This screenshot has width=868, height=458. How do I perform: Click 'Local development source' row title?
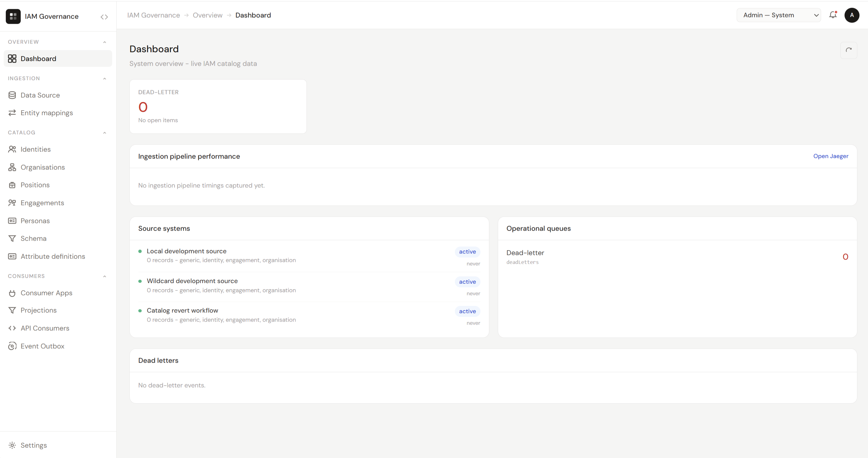(x=186, y=251)
